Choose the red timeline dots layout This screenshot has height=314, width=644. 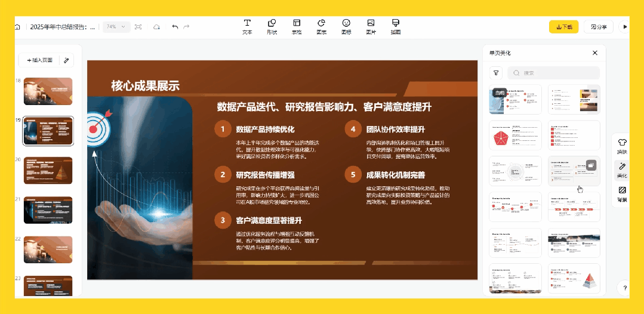click(x=516, y=207)
